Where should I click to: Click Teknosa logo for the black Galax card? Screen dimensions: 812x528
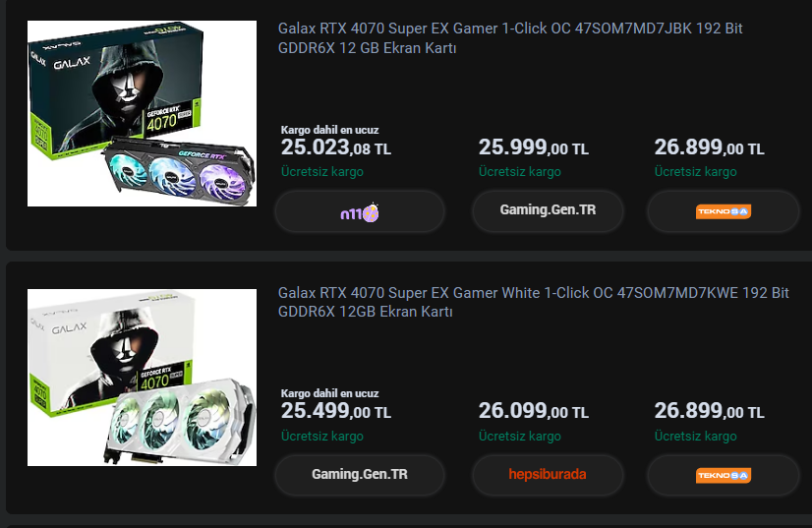tap(723, 211)
